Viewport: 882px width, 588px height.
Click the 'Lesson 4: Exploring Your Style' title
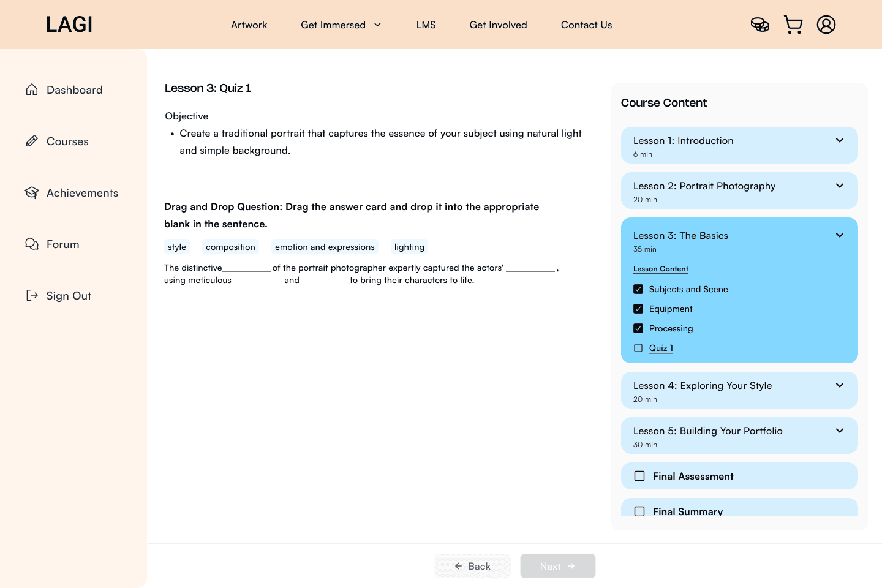click(703, 385)
